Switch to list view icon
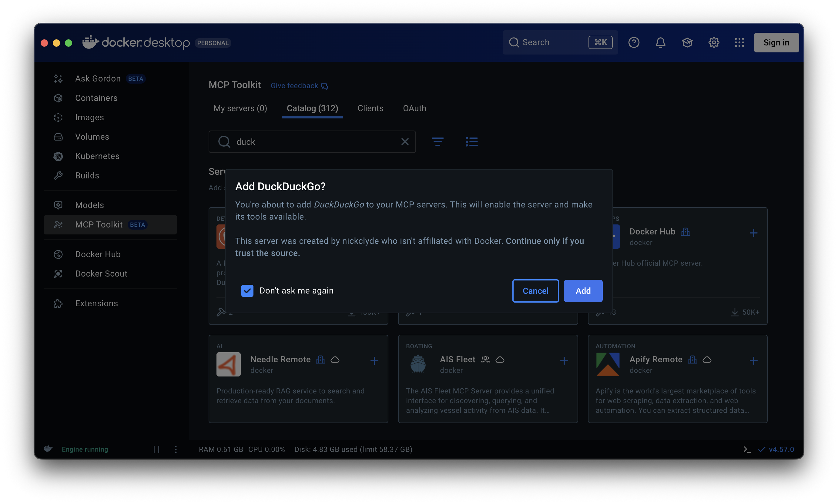Viewport: 838px width, 504px height. coord(471,142)
